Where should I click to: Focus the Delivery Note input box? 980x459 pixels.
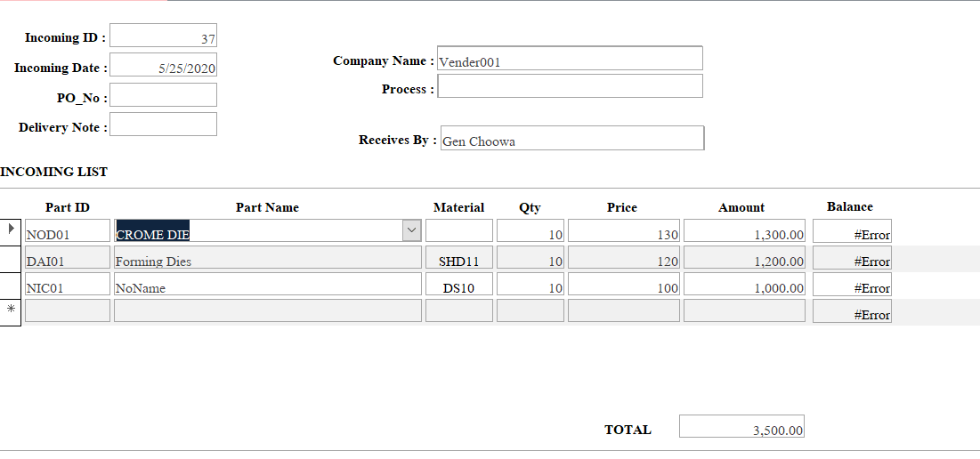coord(163,125)
